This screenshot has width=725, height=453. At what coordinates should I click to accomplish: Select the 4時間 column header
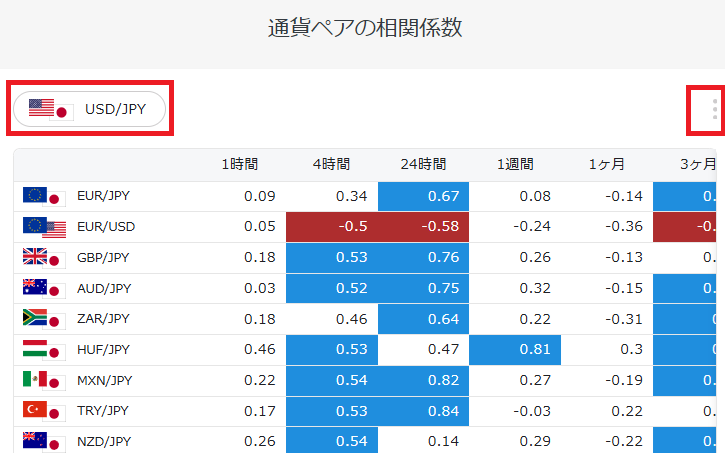[332, 164]
